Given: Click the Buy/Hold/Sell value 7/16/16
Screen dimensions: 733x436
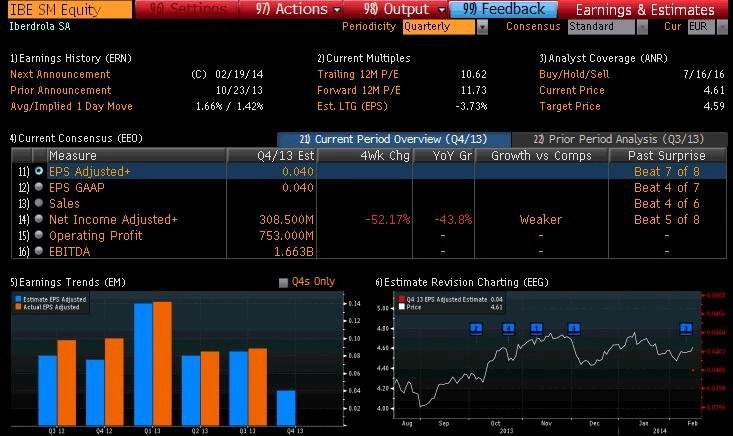Looking at the screenshot, I should (704, 74).
